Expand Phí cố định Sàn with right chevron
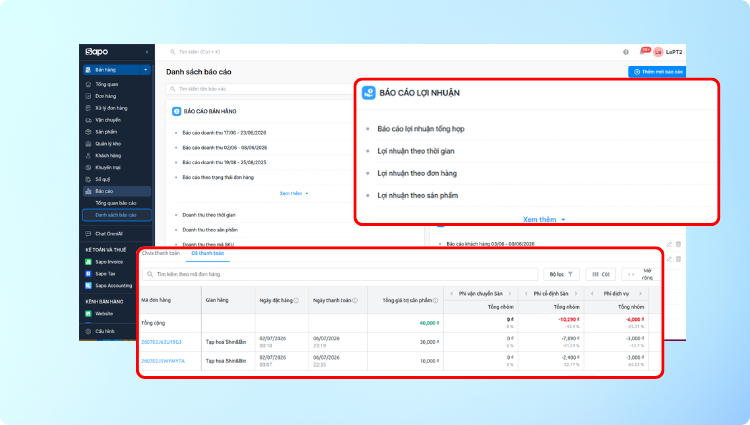750x425 pixels. pos(576,294)
